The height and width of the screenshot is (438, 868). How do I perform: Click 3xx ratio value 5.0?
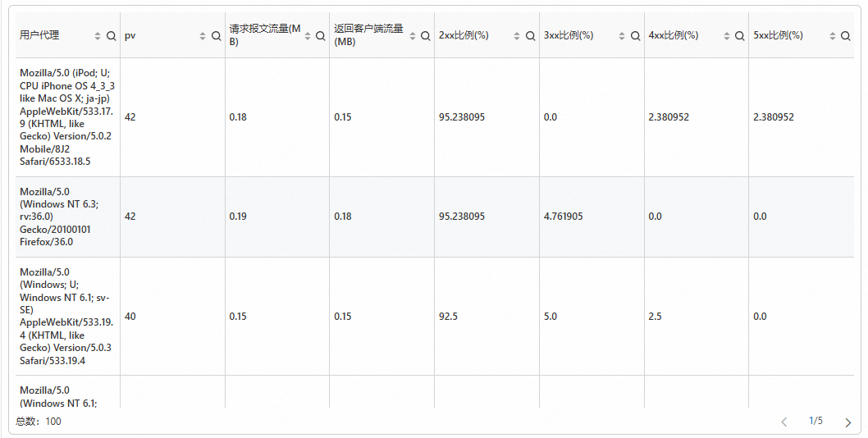pos(550,317)
